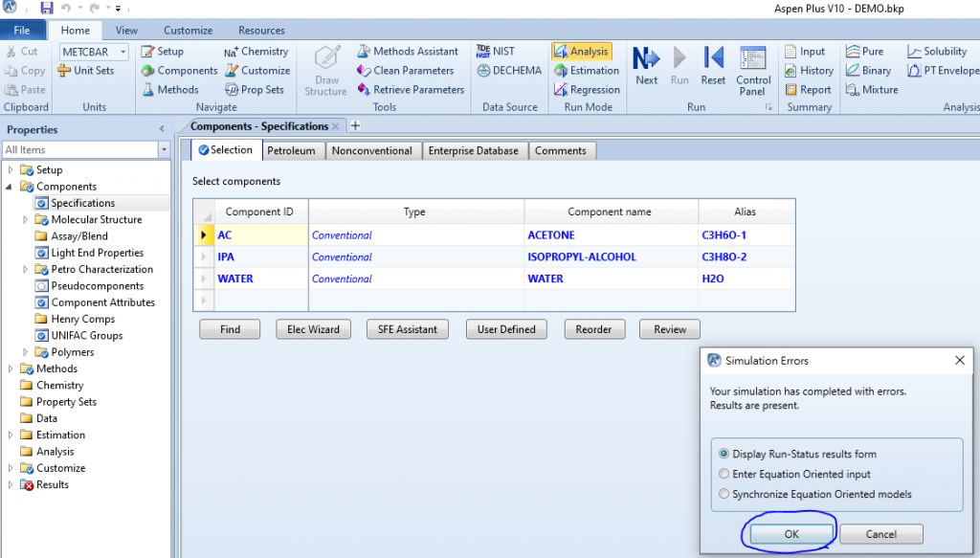Click the Next button in Run group

pos(646,65)
